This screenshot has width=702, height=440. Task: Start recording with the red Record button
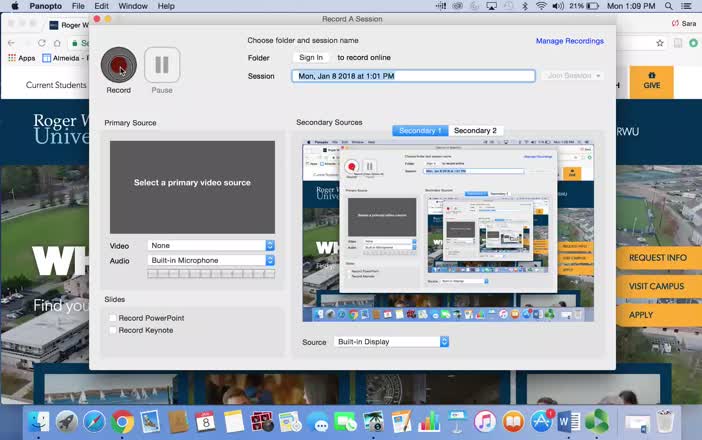coord(119,65)
